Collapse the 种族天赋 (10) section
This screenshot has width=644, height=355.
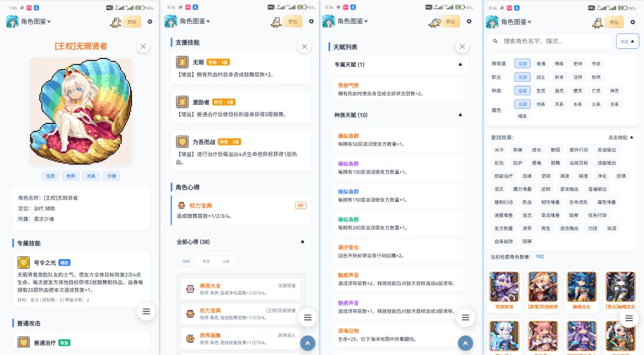398,115
